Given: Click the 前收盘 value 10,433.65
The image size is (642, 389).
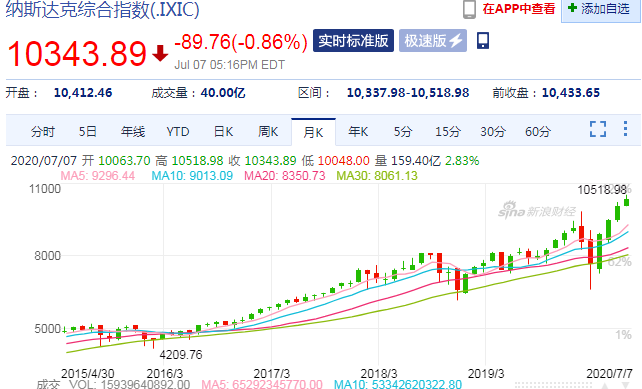Looking at the screenshot, I should click(x=571, y=93).
